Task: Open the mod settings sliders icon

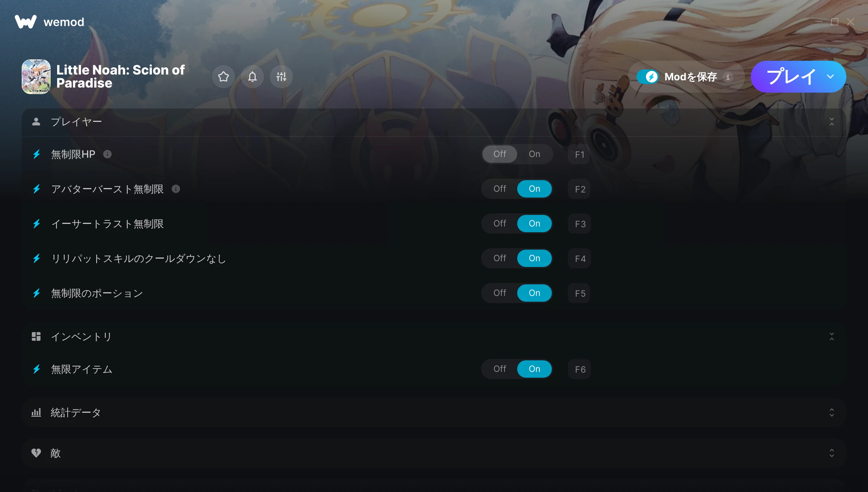Action: [281, 77]
